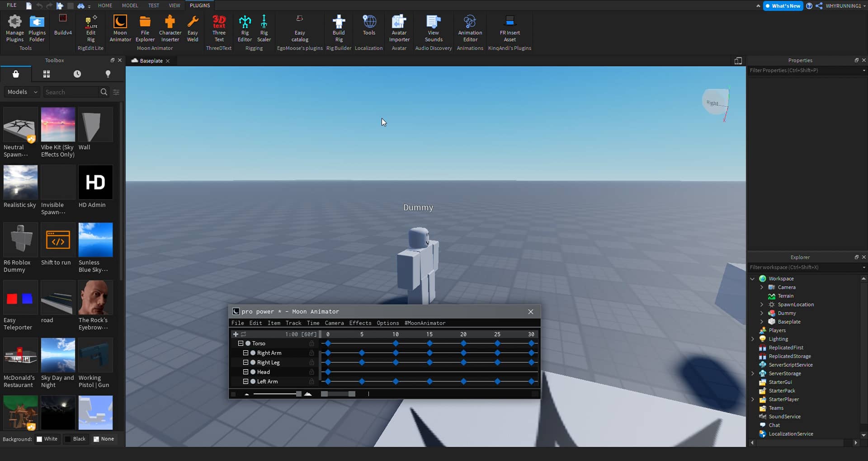Launch the Build Rig tool
This screenshot has height=461, width=868.
point(339,27)
